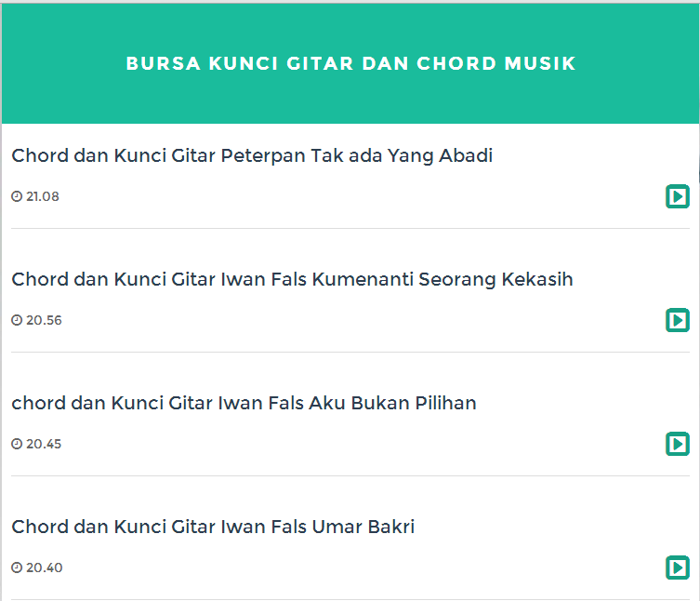Open play button beside Kumenanti Seorang Kekasih
This screenshot has width=700, height=601.
click(x=678, y=320)
